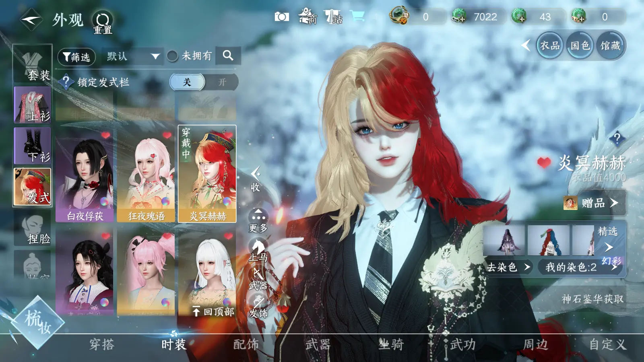This screenshot has height=362, width=644.
Task: Switch to the 时装 tab
Action: tap(174, 344)
